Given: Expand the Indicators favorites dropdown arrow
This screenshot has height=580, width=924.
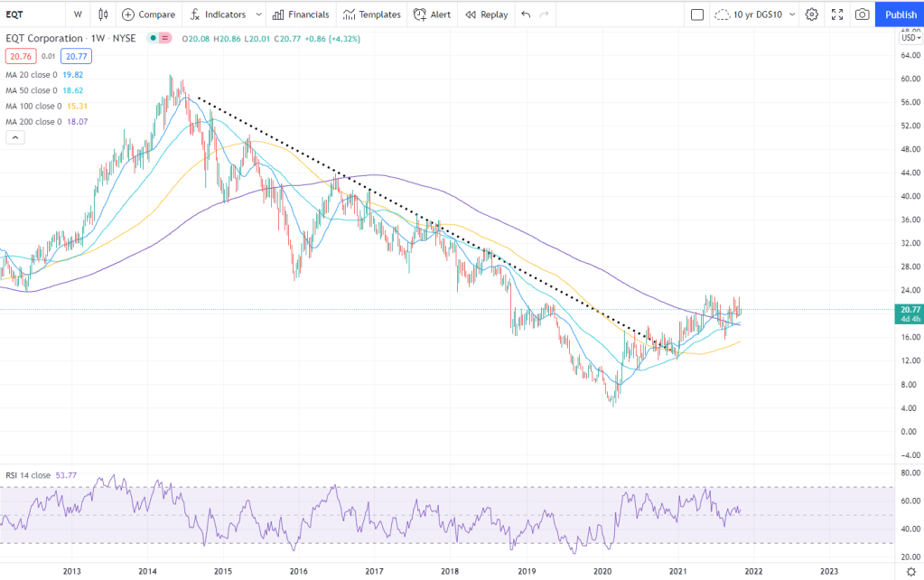Looking at the screenshot, I should 258,14.
